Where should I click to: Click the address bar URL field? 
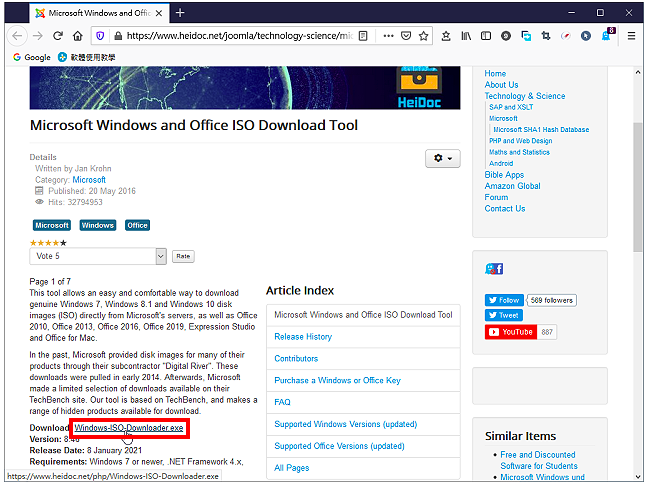[x=239, y=36]
